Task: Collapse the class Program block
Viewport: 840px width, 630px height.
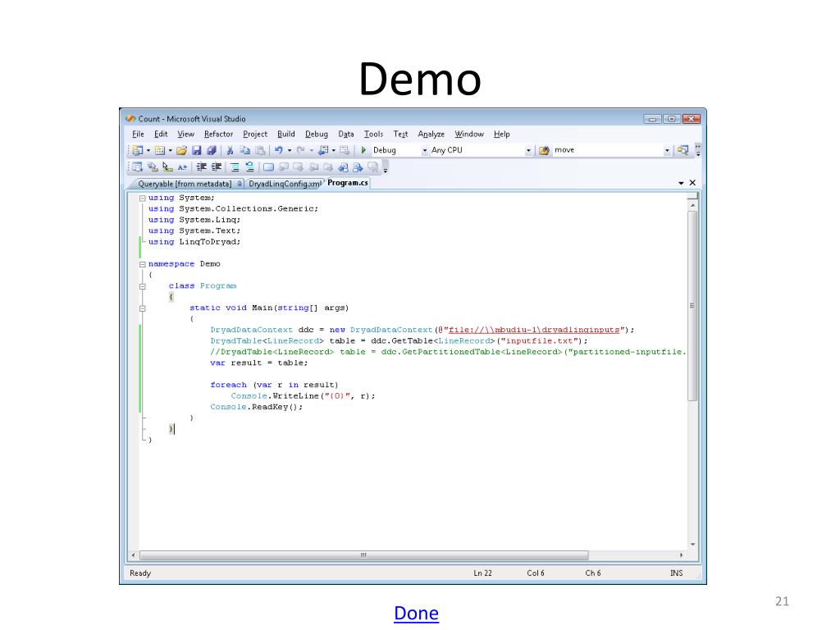Action: coord(143,286)
